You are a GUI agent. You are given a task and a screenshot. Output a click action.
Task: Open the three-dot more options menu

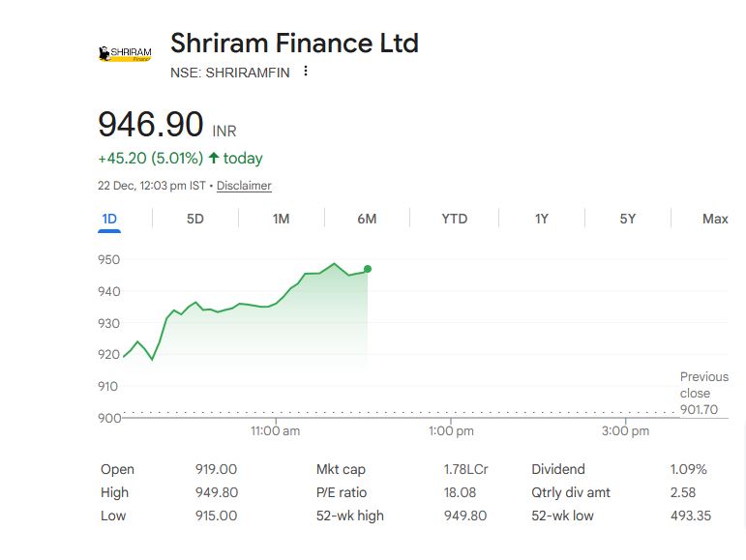306,72
